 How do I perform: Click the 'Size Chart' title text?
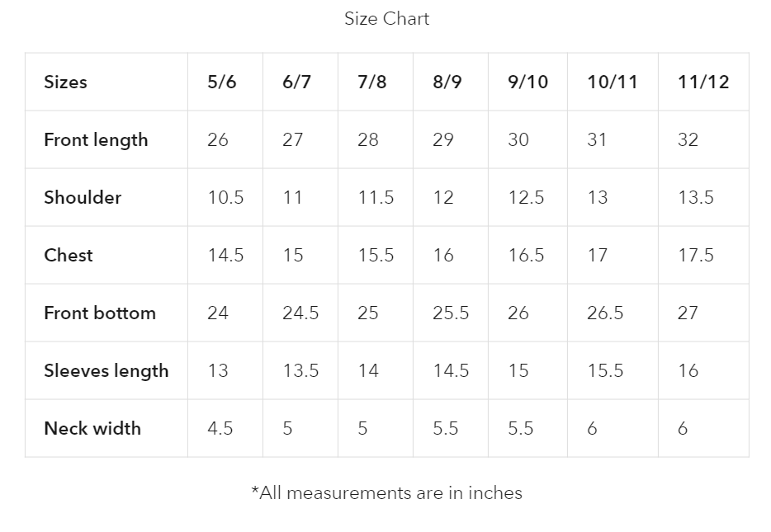pos(386,19)
